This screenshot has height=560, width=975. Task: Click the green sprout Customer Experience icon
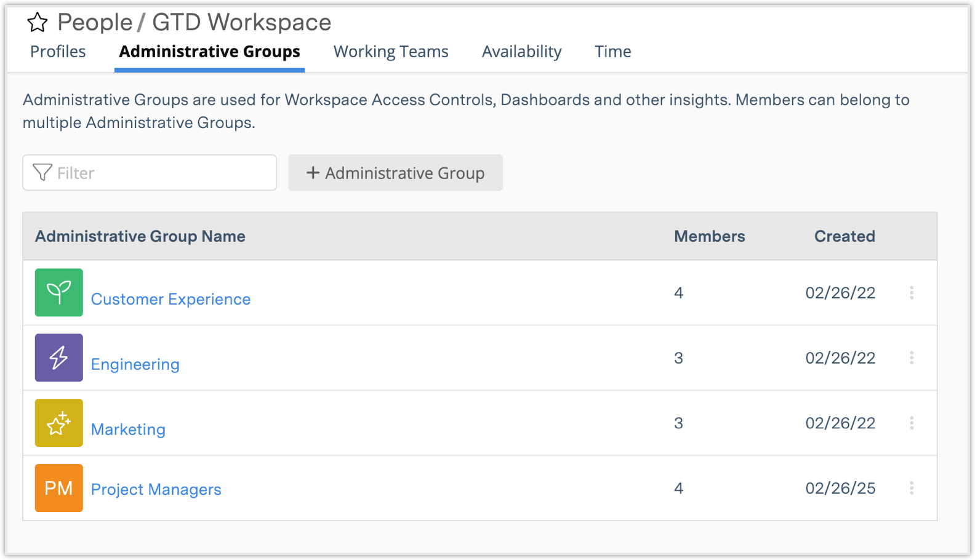[x=59, y=292]
